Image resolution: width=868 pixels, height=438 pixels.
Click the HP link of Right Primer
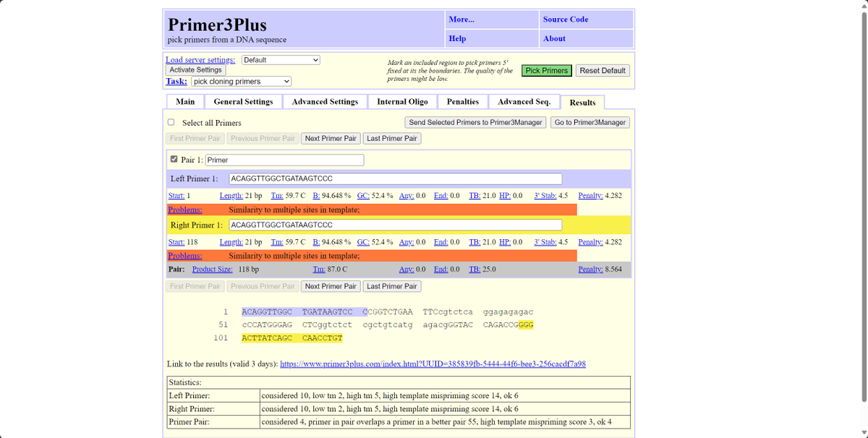click(x=505, y=242)
